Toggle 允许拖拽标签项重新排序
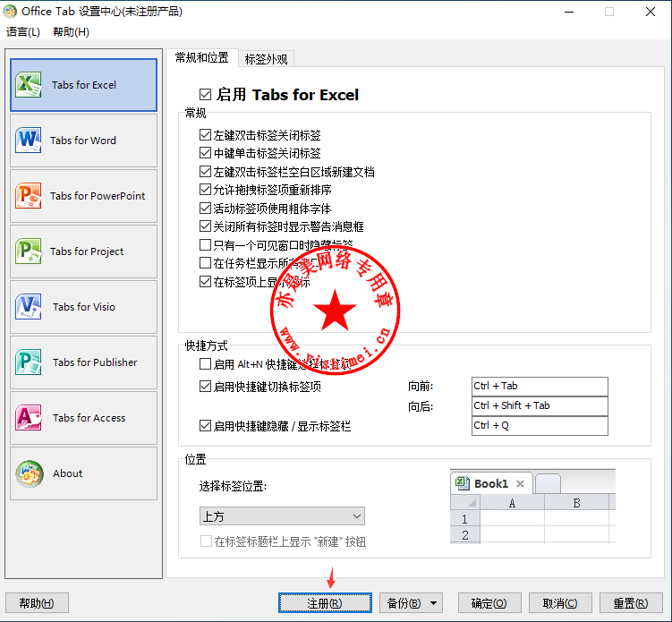The width and height of the screenshot is (672, 622). (x=205, y=190)
